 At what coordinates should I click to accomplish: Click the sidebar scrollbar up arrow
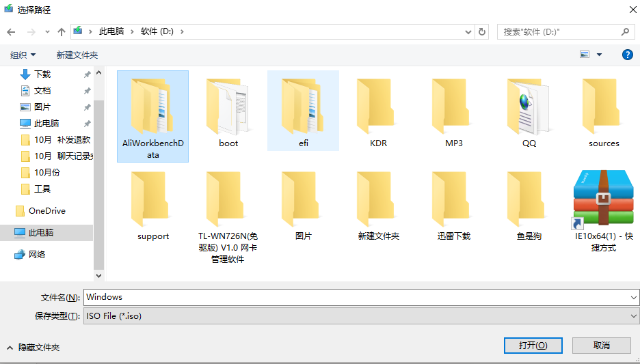98,72
